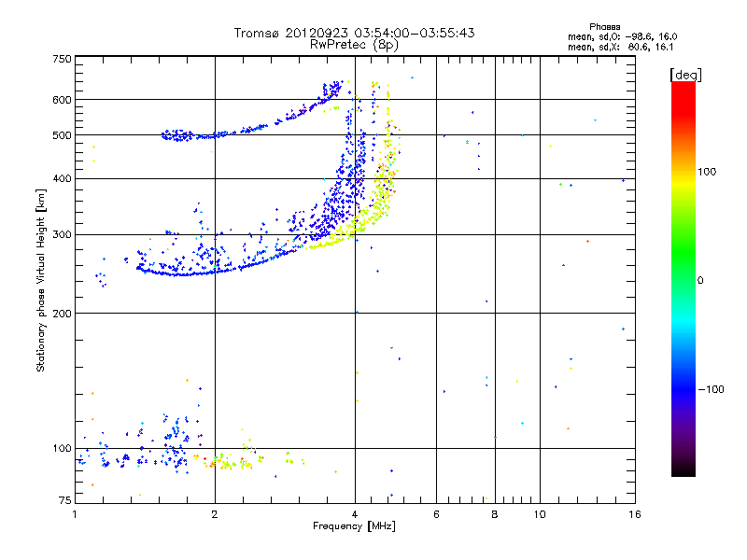Click the x-axis tick label '16'
The height and width of the screenshot is (560, 747).
[x=635, y=514]
